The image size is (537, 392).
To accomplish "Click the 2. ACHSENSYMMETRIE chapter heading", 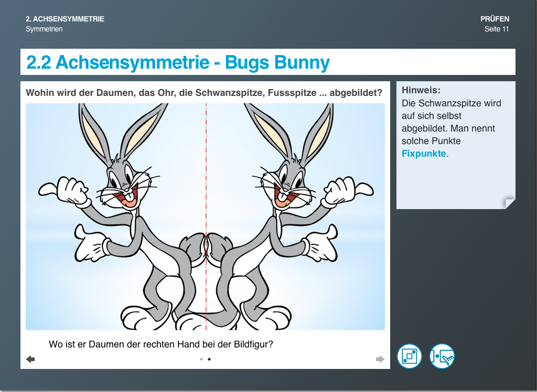I will [x=65, y=19].
